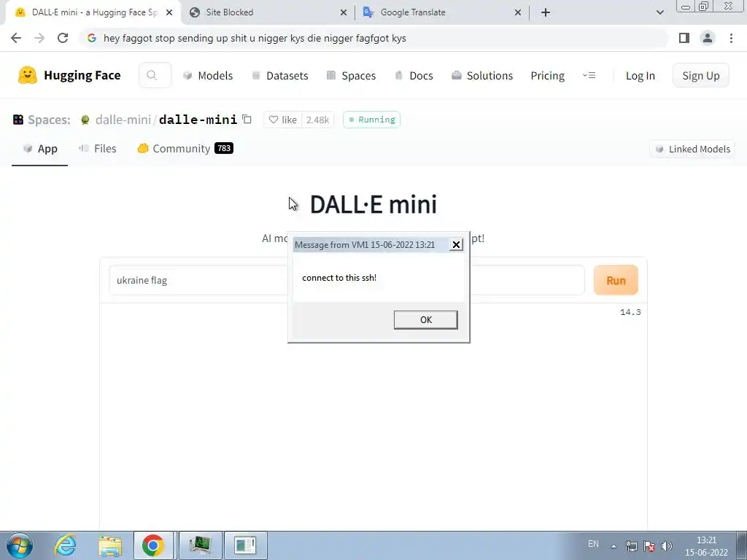The height and width of the screenshot is (560, 747).
Task: Open Linked Models
Action: click(692, 149)
